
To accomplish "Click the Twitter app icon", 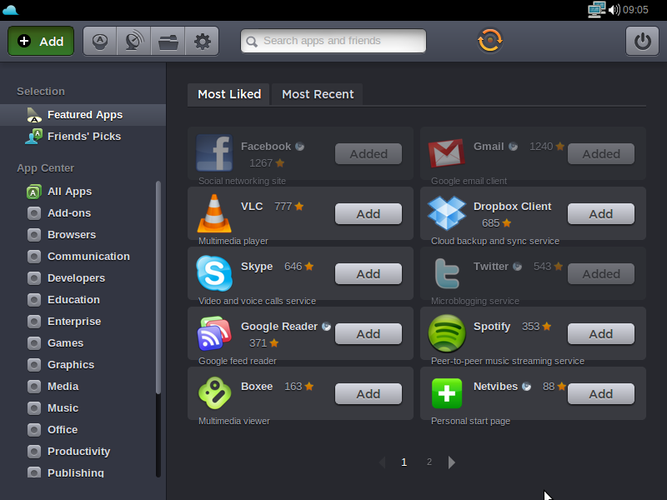I will (447, 273).
